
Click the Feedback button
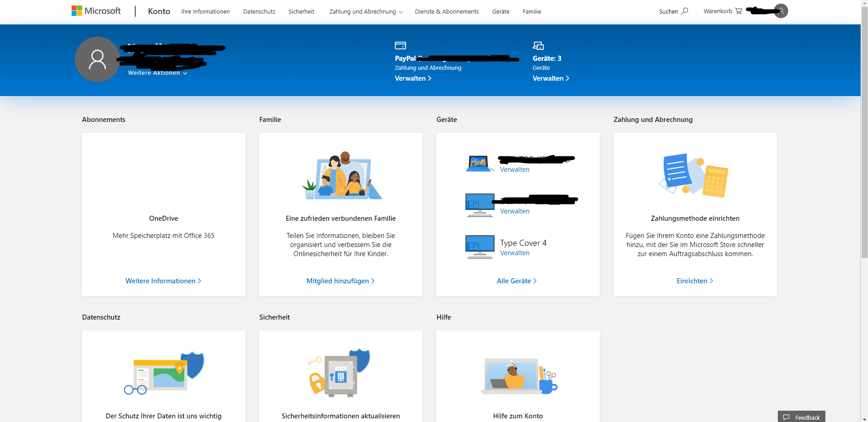801,417
